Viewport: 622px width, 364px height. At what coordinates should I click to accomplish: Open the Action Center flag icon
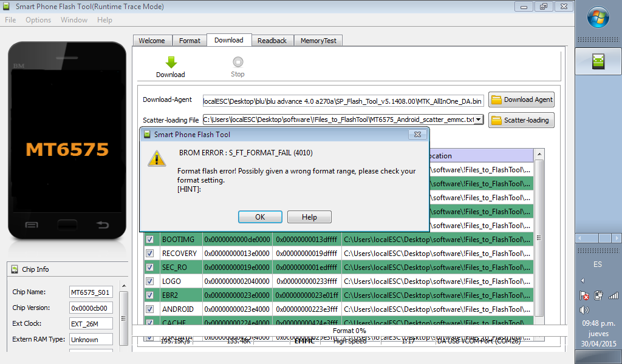coord(584,295)
